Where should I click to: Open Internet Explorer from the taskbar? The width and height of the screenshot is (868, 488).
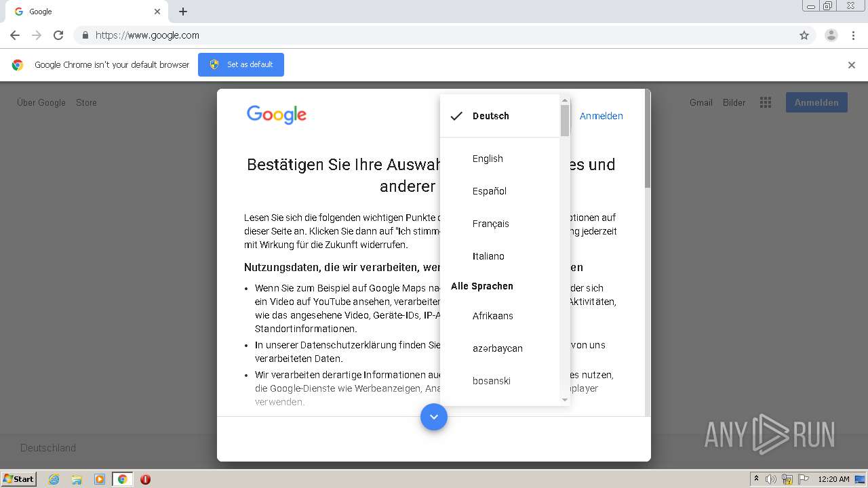(54, 479)
